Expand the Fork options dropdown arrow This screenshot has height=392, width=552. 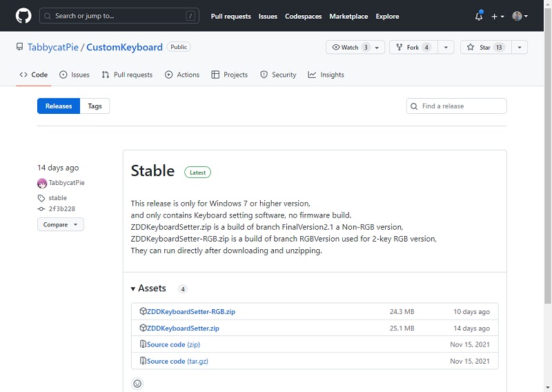446,47
